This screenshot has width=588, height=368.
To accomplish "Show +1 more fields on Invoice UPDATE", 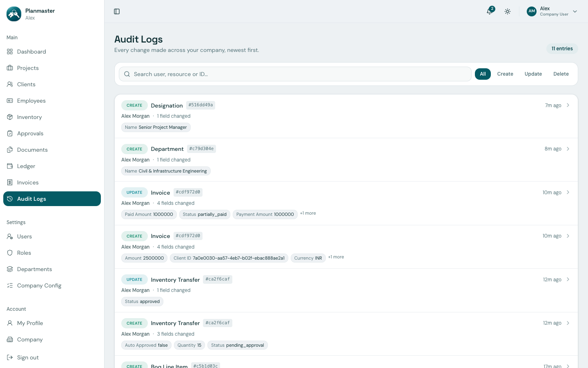I will coord(308,213).
